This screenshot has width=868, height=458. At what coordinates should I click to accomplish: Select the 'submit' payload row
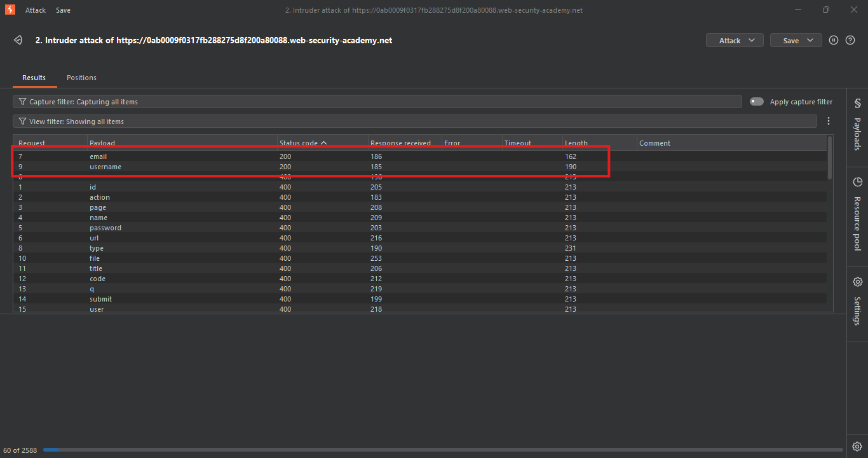(x=419, y=299)
